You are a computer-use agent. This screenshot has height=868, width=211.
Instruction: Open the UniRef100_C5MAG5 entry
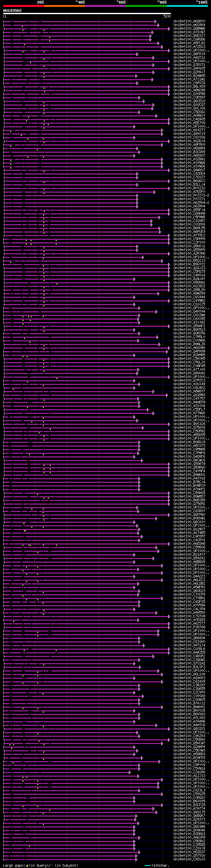190,493
